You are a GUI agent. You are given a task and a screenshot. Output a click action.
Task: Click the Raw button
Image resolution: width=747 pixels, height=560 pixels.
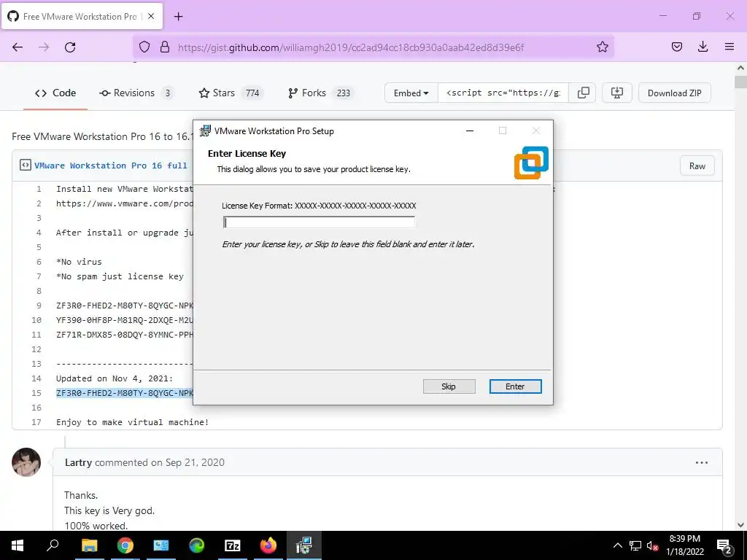697,166
